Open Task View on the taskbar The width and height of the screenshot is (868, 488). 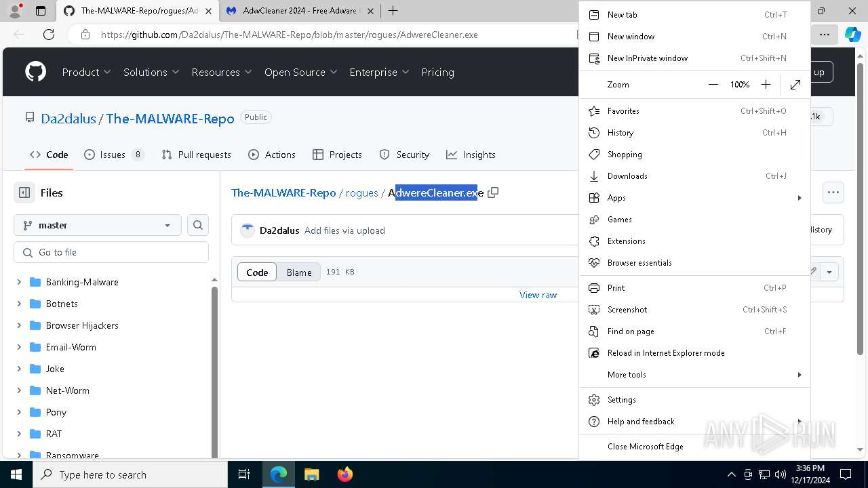244,474
